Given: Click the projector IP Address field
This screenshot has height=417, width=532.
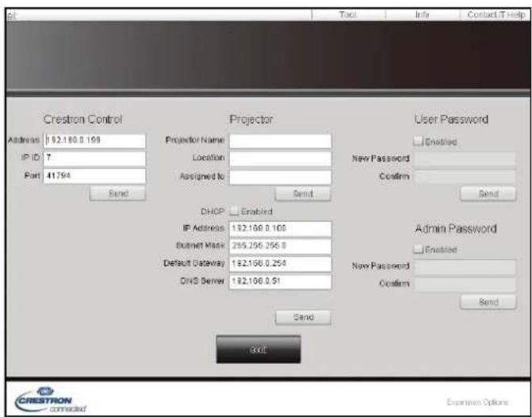Looking at the screenshot, I should (x=280, y=228).
